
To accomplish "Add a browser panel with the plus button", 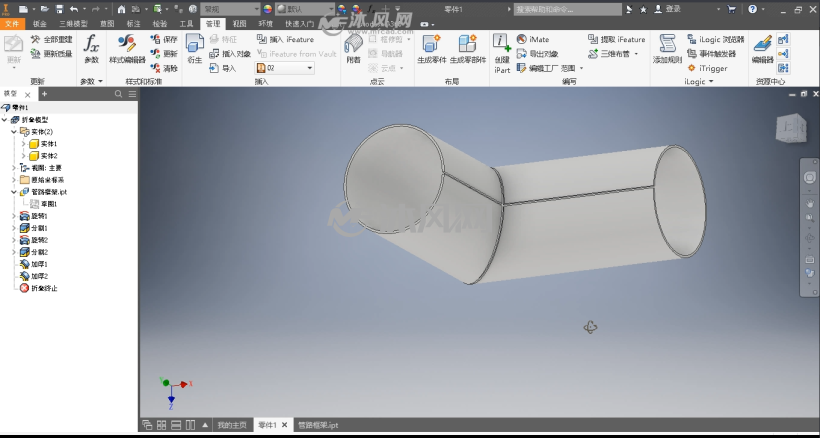I will (44, 94).
